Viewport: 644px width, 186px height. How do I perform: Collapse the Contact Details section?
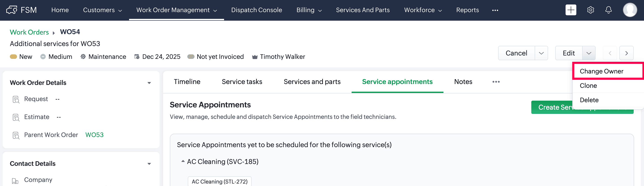[x=149, y=164]
